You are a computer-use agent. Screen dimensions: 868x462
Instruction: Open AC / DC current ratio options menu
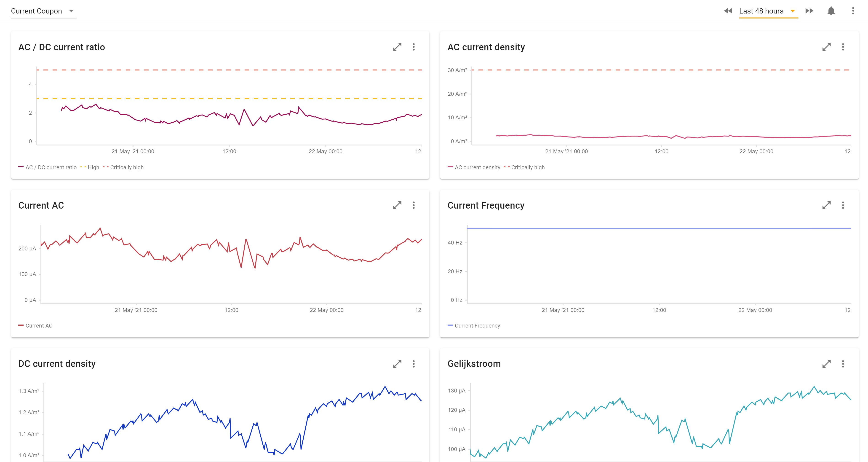pyautogui.click(x=414, y=47)
